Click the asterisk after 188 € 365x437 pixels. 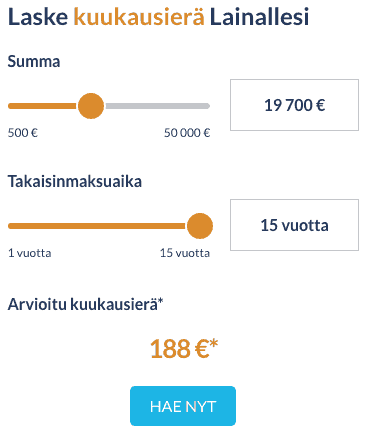(x=214, y=343)
